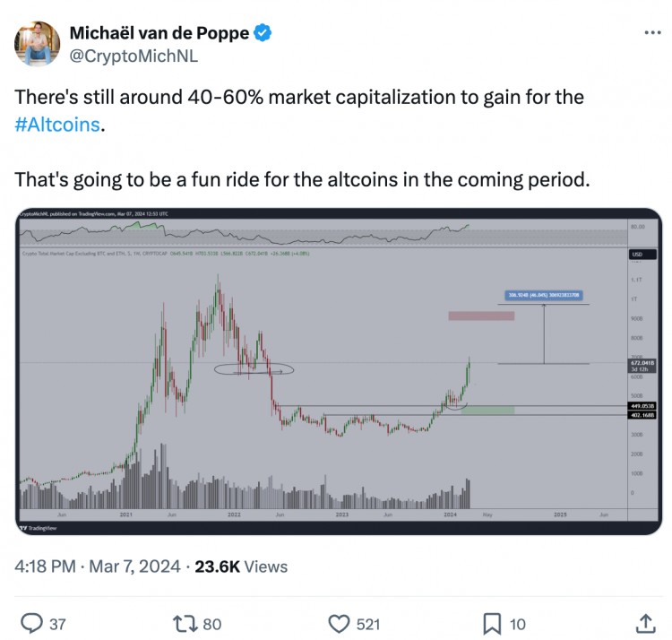Screen dimensions: 672x640
Task: Click the name Michaël van de Poppe
Action: (159, 34)
